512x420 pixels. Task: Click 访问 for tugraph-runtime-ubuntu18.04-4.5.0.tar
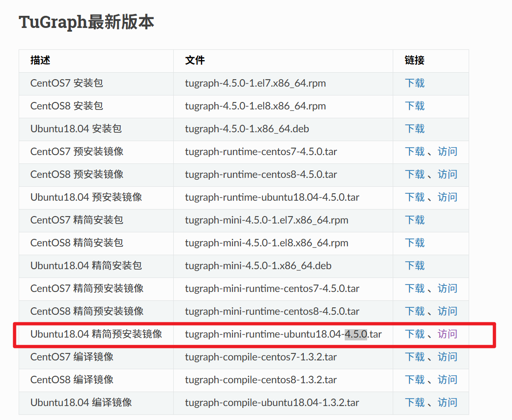[x=447, y=197]
